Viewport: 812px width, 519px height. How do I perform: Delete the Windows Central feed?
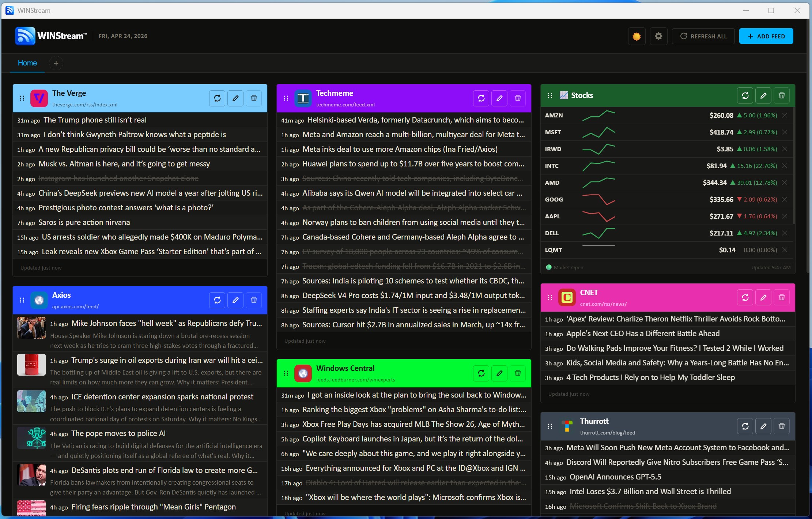(518, 373)
